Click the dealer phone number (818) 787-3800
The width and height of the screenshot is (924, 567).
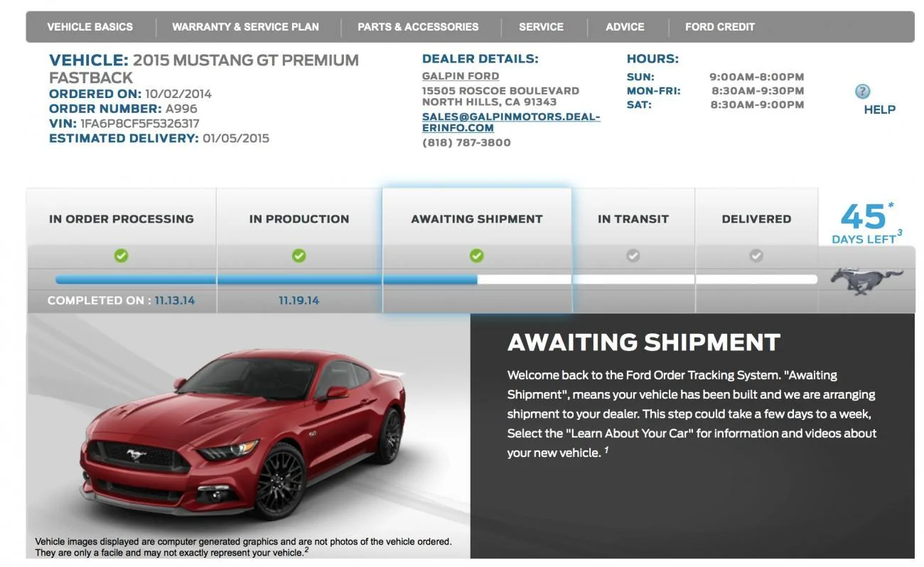[466, 142]
